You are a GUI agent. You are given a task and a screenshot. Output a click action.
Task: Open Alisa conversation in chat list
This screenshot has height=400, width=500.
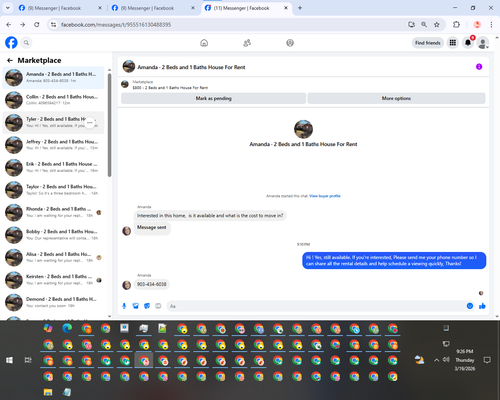click(53, 257)
